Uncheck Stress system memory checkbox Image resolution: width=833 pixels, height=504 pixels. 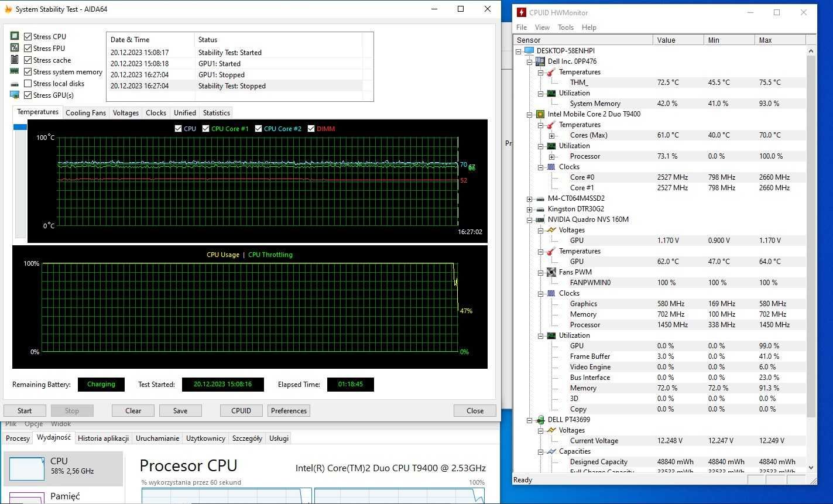(28, 71)
